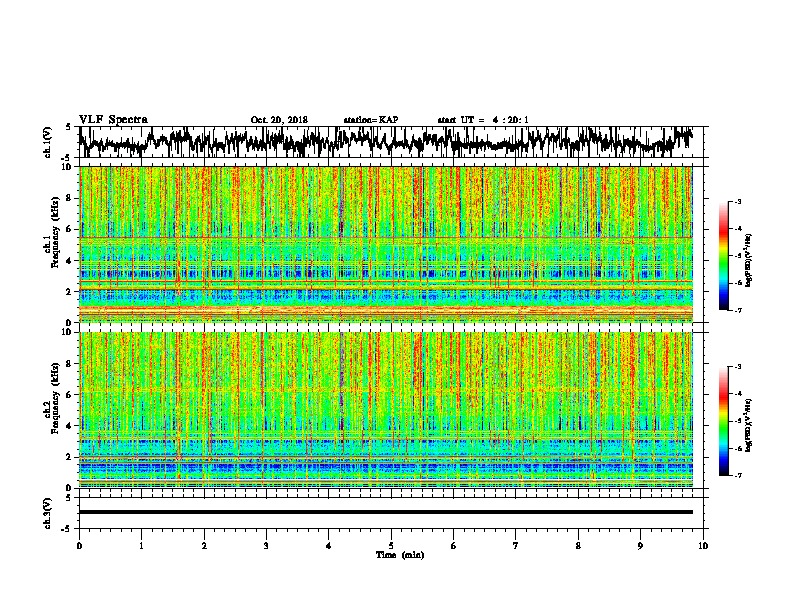792x612 pixels.
Task: Click the "3" minute tick label on time axis
Action: 266,546
